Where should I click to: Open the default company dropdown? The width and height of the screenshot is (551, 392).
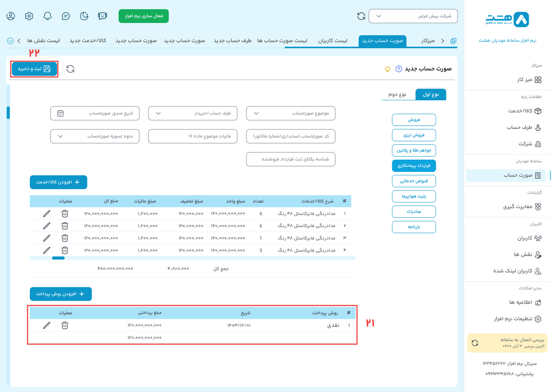[x=413, y=16]
